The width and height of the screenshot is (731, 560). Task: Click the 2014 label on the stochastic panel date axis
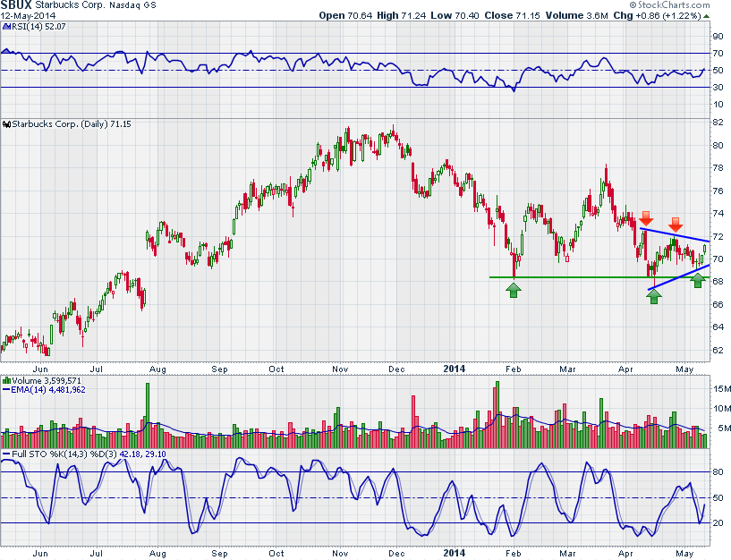coord(454,553)
